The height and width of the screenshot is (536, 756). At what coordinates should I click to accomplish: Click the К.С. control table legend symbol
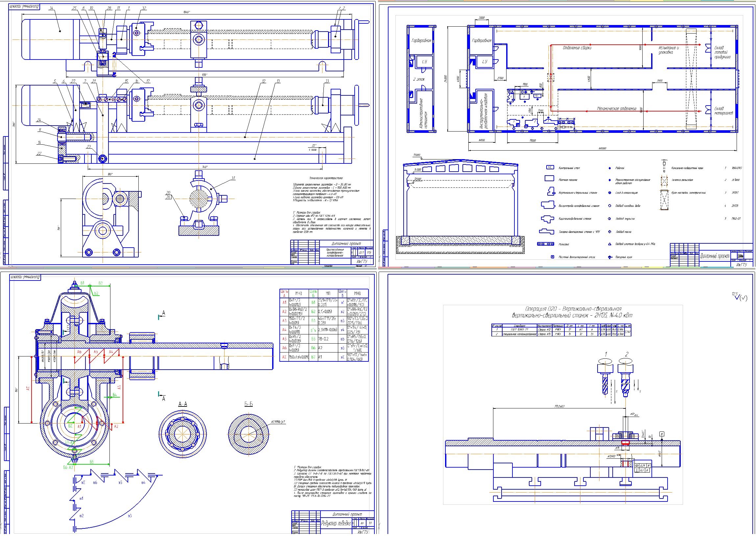click(550, 167)
